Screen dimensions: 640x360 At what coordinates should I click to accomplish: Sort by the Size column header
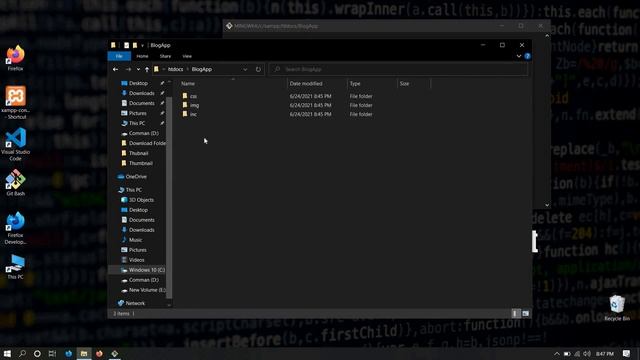click(414, 84)
